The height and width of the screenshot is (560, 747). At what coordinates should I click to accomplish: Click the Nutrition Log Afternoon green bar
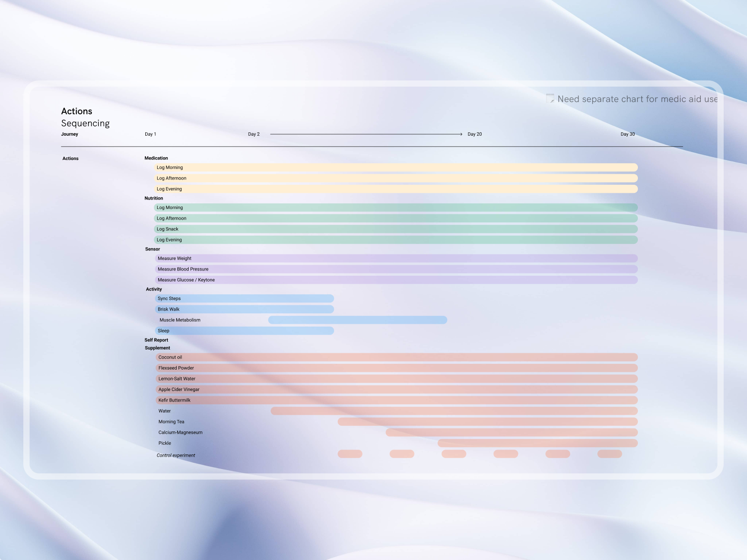[x=396, y=218]
